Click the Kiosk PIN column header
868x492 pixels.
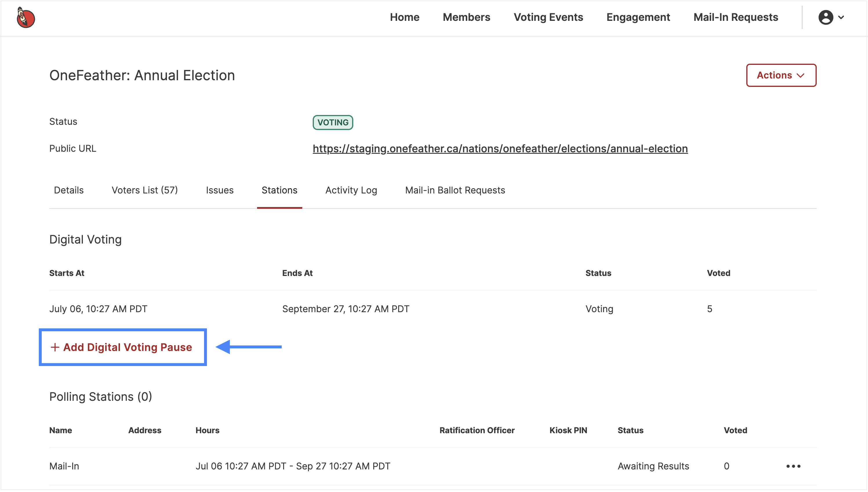[568, 430]
